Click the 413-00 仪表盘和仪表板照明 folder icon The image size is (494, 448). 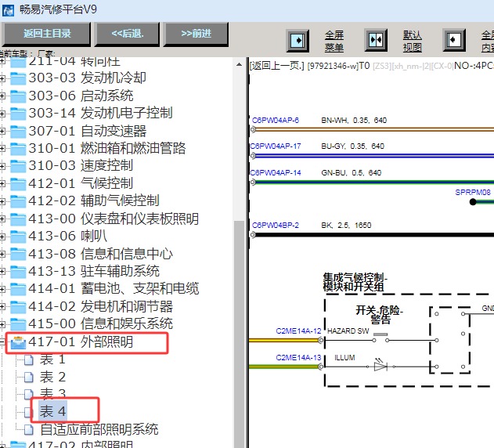coord(18,219)
